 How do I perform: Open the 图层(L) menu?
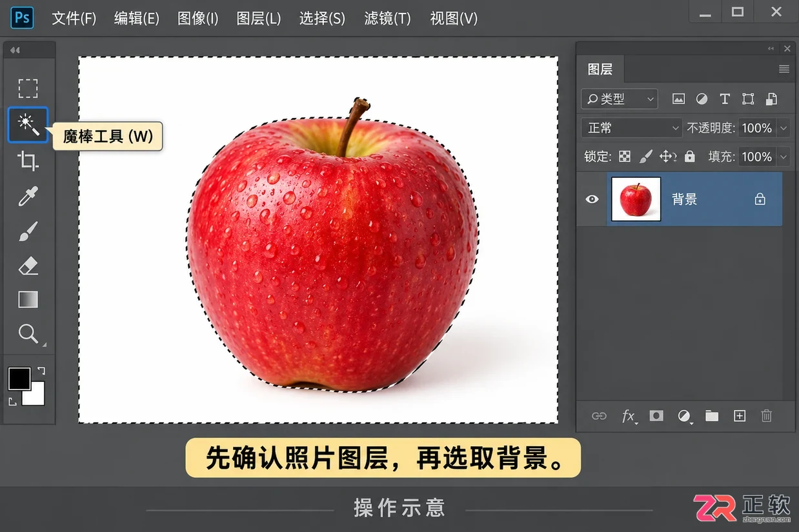coord(259,18)
